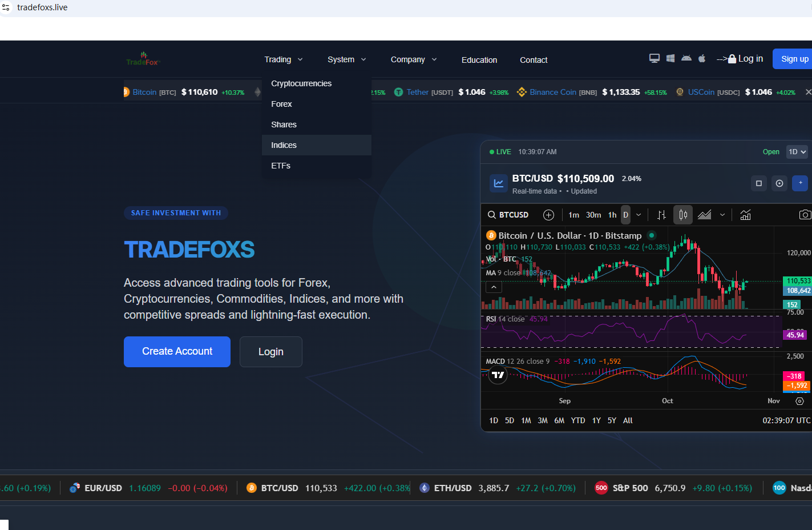Screen dimensions: 812x530
Task: Click the chart's 02:39:07 UTC timezone
Action: pyautogui.click(x=786, y=420)
